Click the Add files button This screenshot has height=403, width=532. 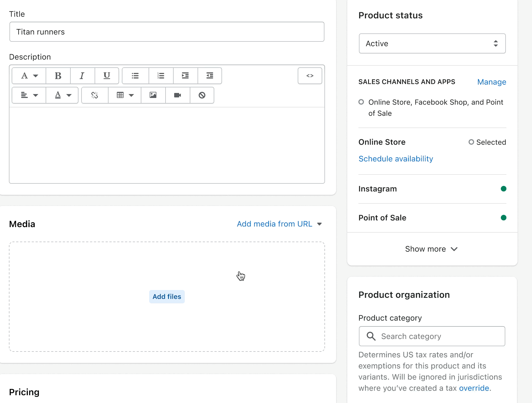point(167,296)
